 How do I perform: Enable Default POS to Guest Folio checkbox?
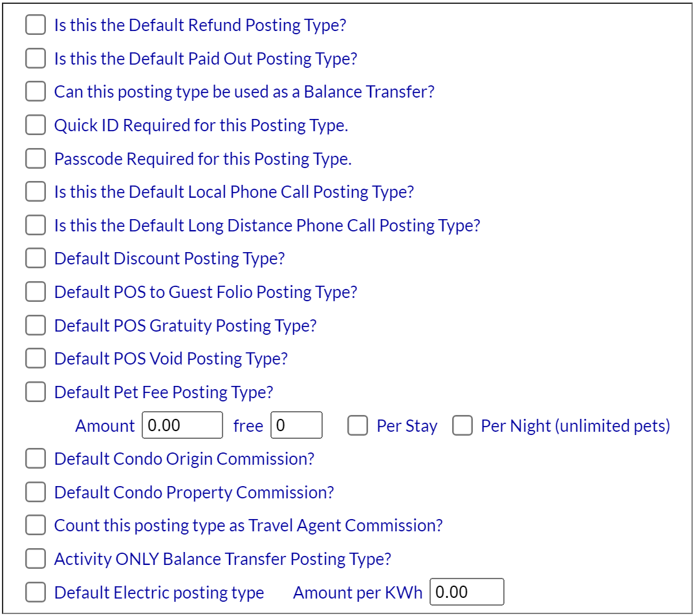click(x=36, y=292)
